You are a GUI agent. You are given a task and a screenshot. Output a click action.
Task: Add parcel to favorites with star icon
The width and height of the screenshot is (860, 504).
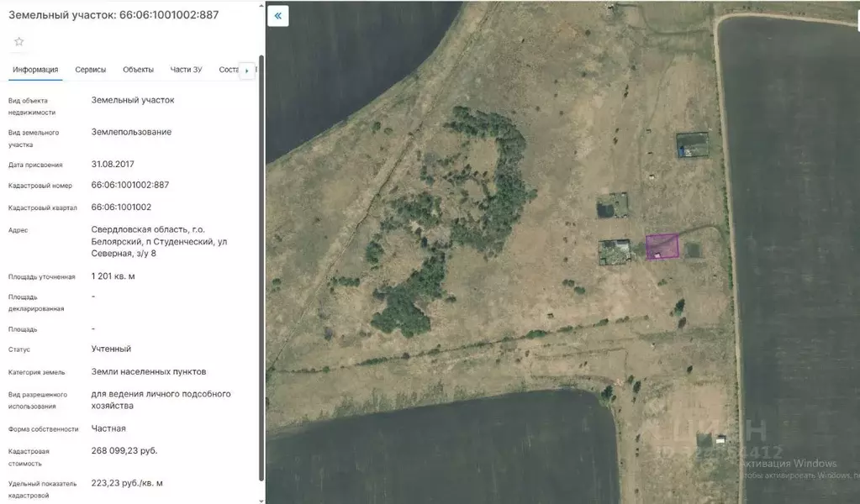[x=19, y=41]
